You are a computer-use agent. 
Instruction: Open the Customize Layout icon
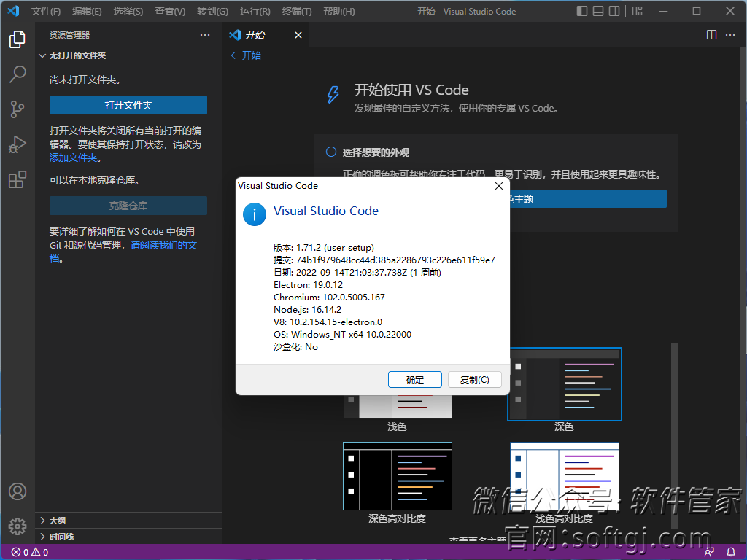[638, 11]
